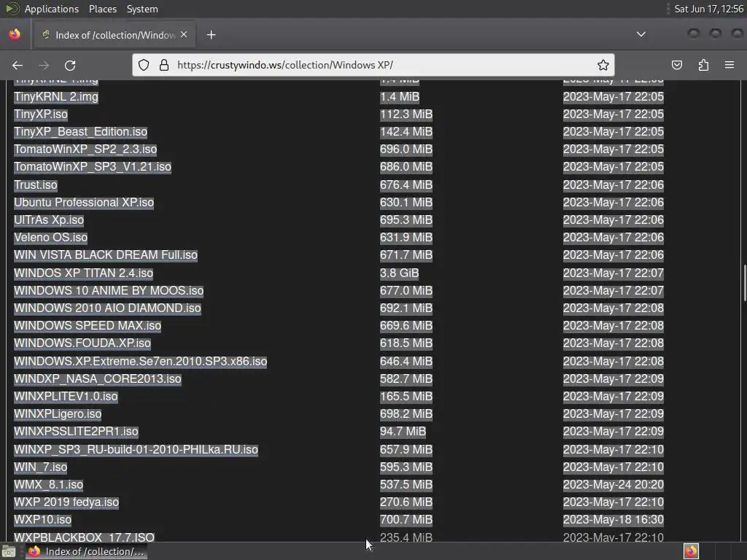
Task: Click WINDOWS SPEED MAX.iso link
Action: (x=88, y=326)
